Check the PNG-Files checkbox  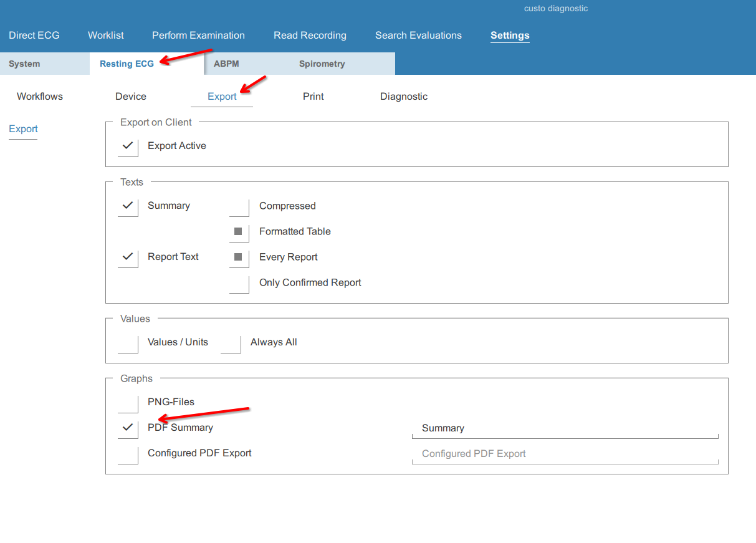128,403
